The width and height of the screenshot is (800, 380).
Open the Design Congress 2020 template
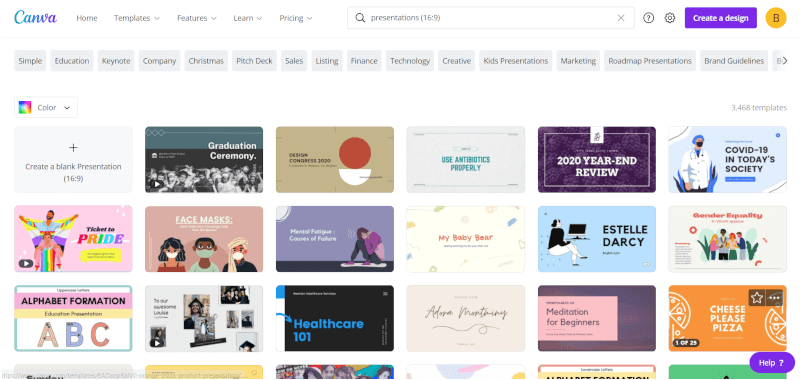tap(335, 160)
